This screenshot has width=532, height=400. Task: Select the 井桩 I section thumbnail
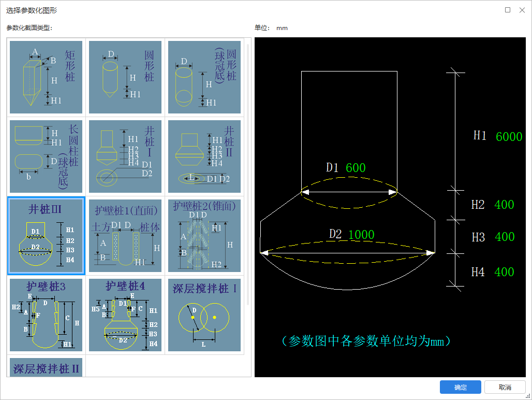[125, 156]
